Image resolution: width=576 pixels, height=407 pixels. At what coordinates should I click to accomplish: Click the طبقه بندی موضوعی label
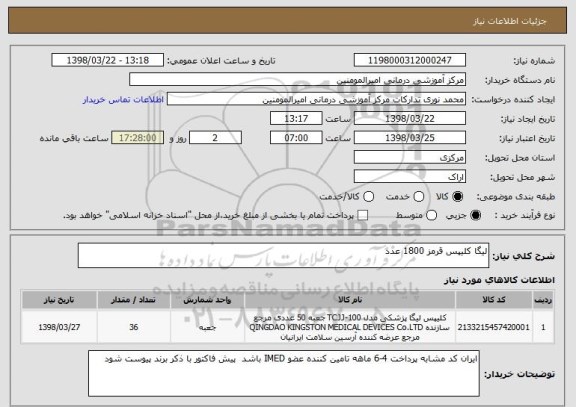coord(516,197)
